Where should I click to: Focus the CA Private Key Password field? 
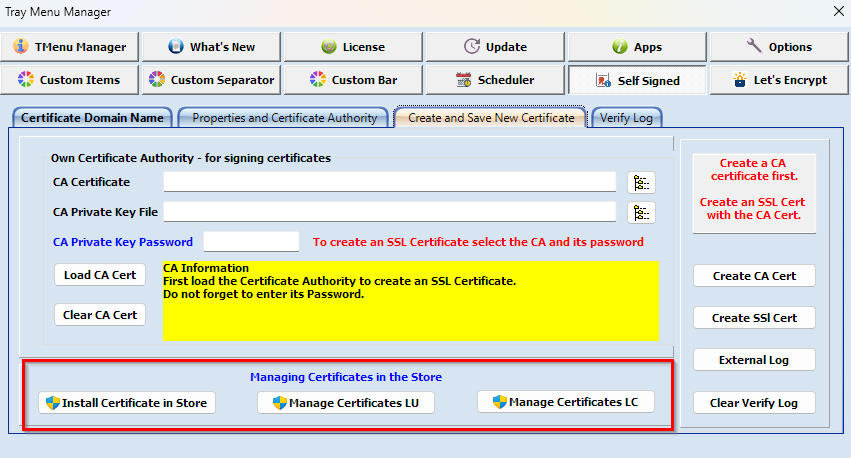coord(251,241)
